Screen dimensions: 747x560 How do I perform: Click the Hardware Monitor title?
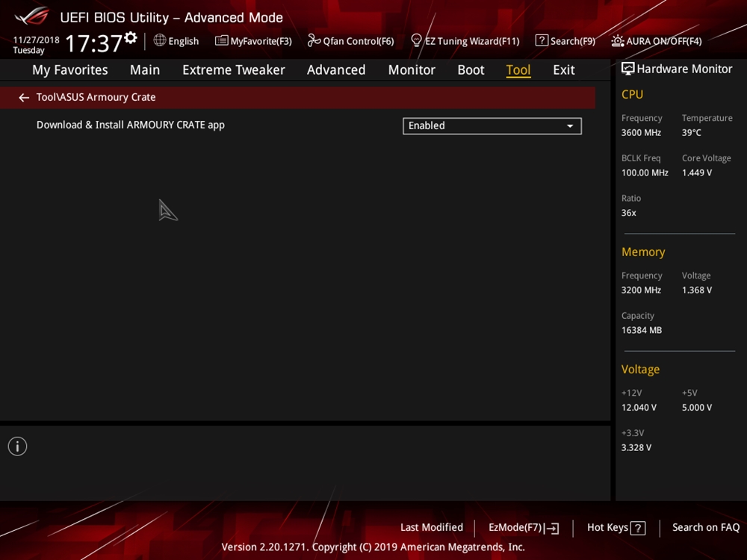(684, 69)
